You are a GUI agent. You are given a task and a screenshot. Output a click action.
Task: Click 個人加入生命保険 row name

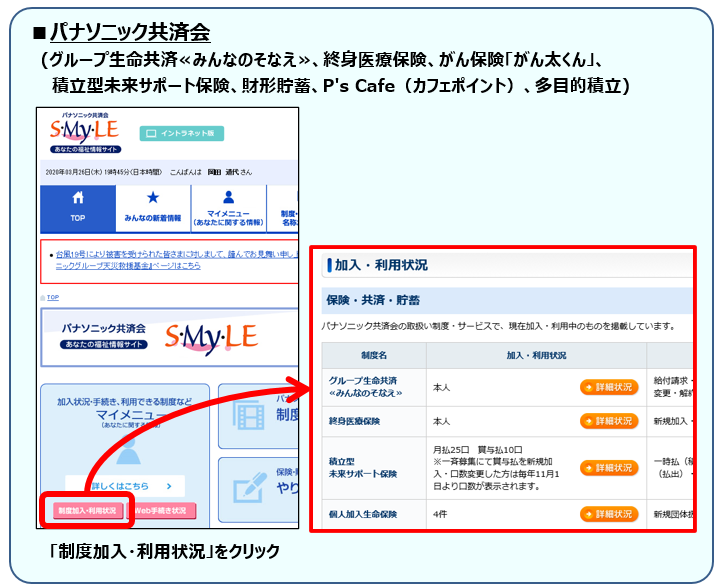[363, 514]
